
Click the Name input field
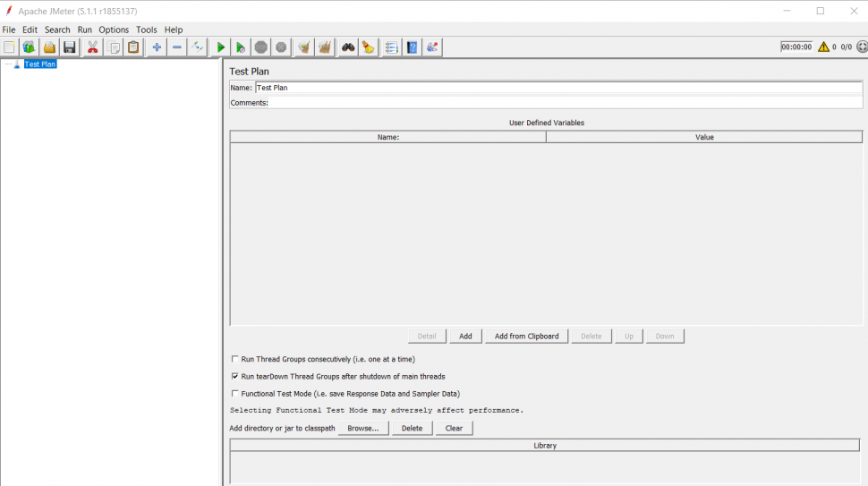click(x=558, y=88)
